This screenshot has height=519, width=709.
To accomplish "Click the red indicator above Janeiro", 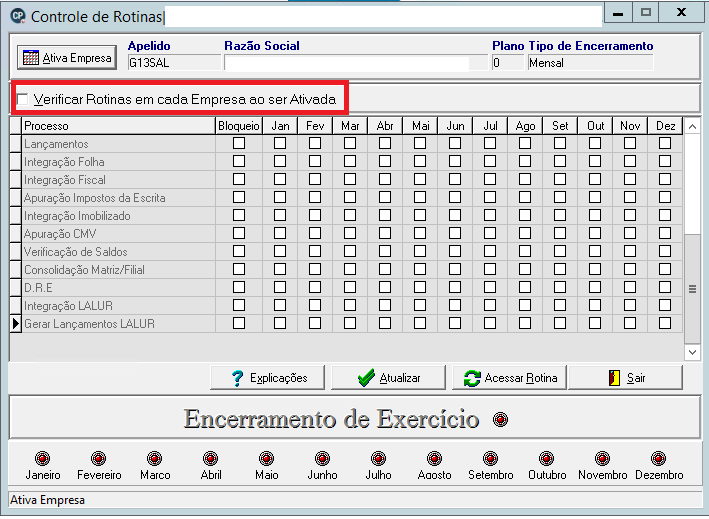I will [x=43, y=458].
